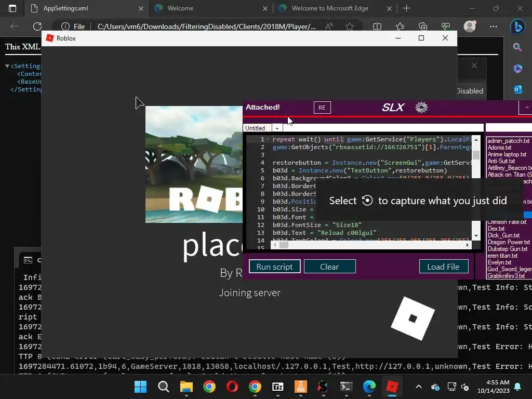Select admin_patcch.txt in script list

click(x=508, y=141)
